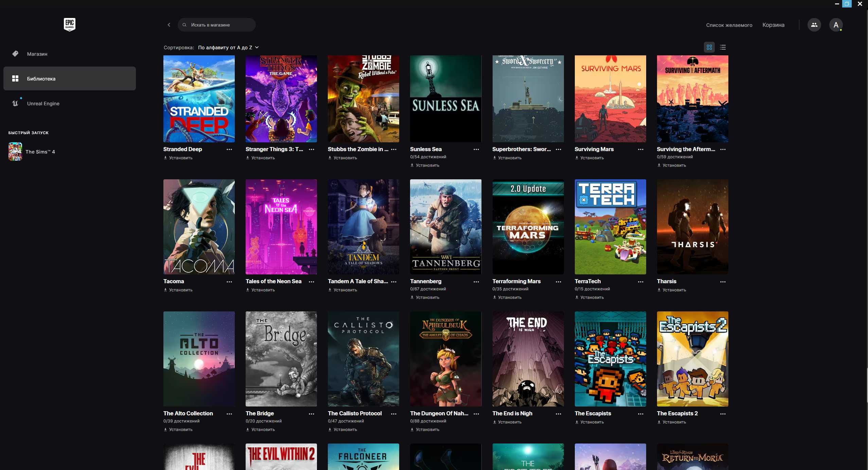Open options menu for Terraforming Mars

click(559, 282)
